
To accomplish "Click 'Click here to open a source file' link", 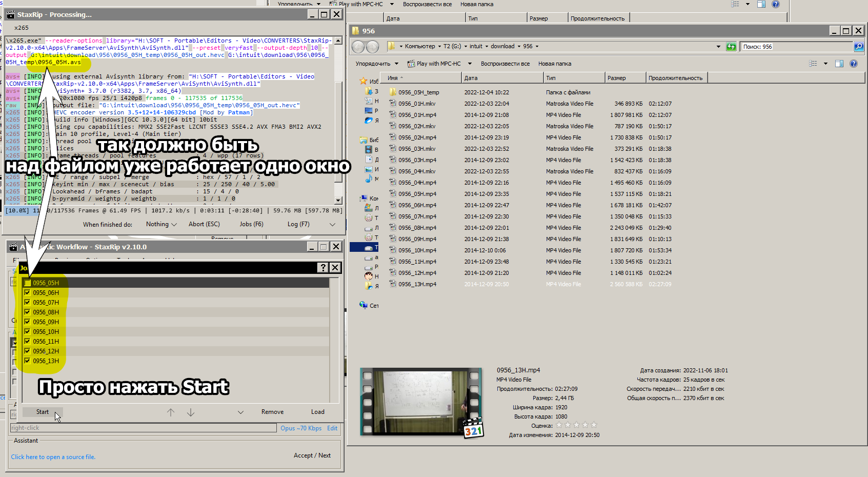I will coord(53,457).
